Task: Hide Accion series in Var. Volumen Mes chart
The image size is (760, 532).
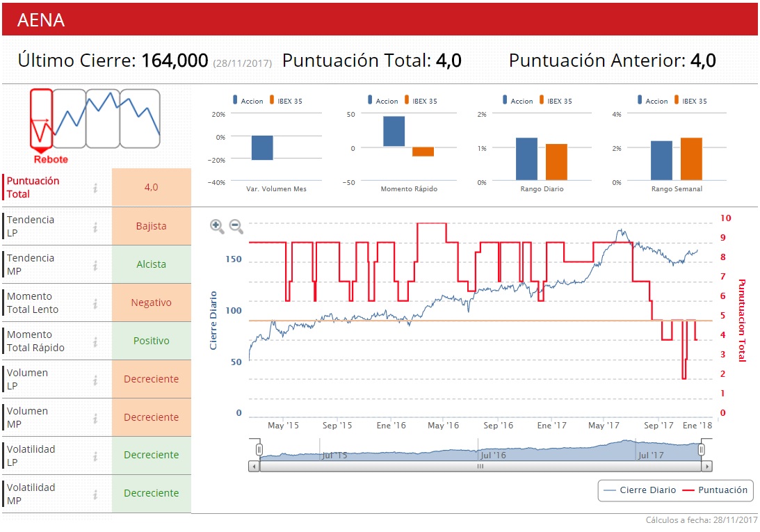Action: click(x=247, y=101)
